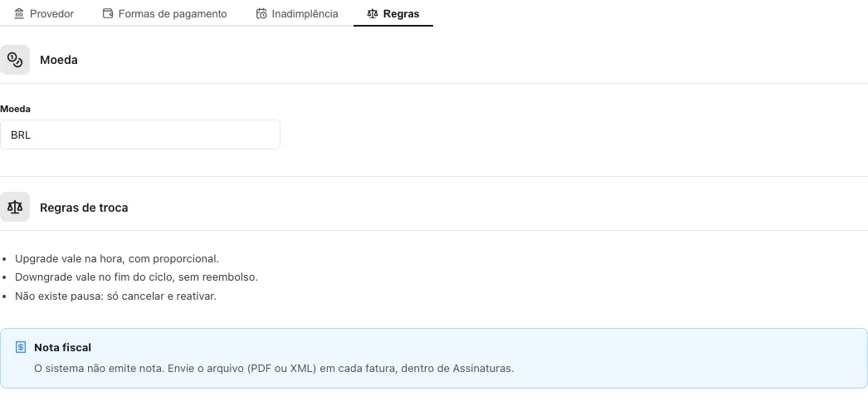Click the Nota fiscal notice title

(x=62, y=347)
